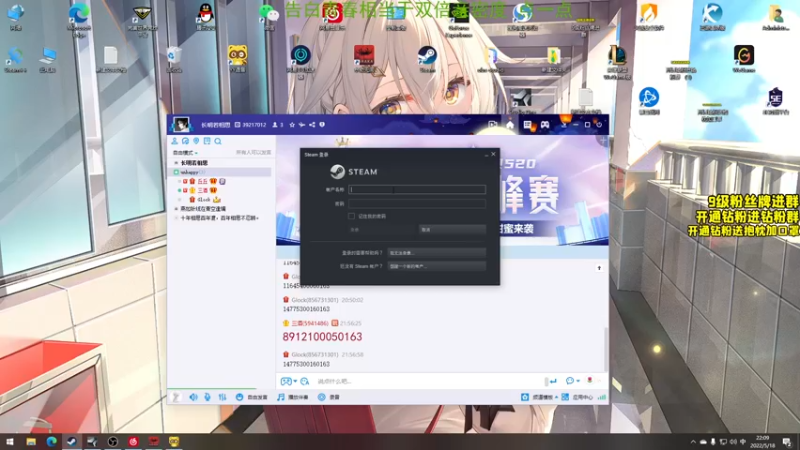The width and height of the screenshot is (800, 450).
Task: Click the search icon in YY sidebar toolbar
Action: (218, 141)
